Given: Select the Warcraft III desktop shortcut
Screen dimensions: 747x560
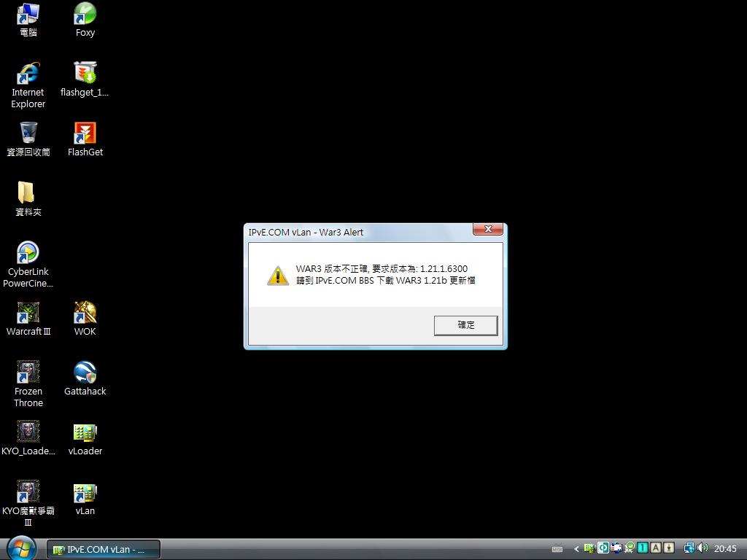Looking at the screenshot, I should point(28,319).
